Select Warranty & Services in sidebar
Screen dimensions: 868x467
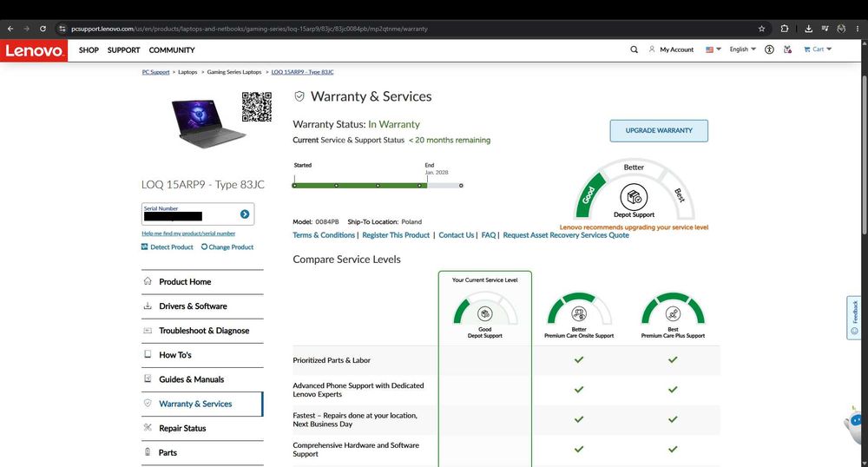click(202, 404)
